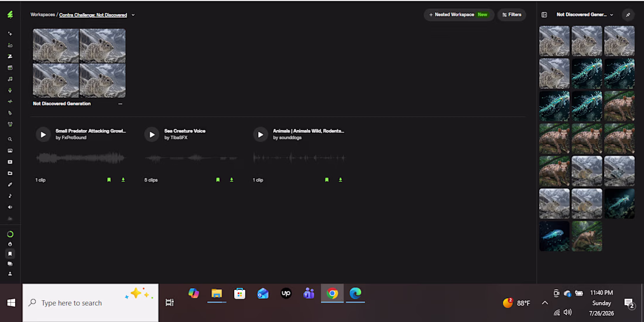Open the Small Predator Attacking Growl title
Viewport: 644px width, 322px height.
pos(91,131)
